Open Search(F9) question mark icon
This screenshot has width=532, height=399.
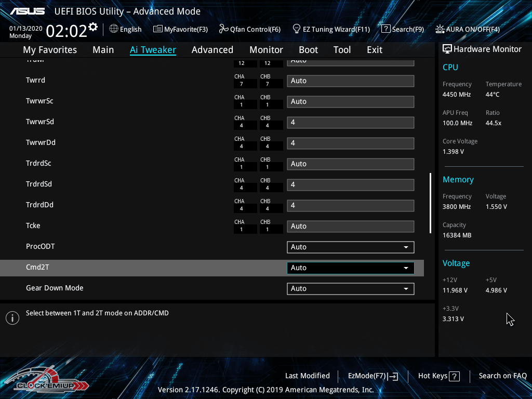click(385, 29)
